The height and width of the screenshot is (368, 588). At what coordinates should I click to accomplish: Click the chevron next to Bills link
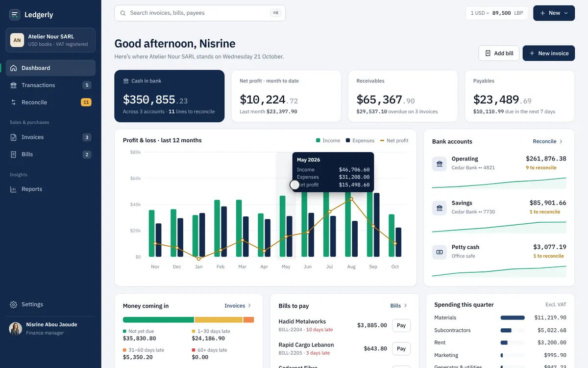click(x=405, y=306)
